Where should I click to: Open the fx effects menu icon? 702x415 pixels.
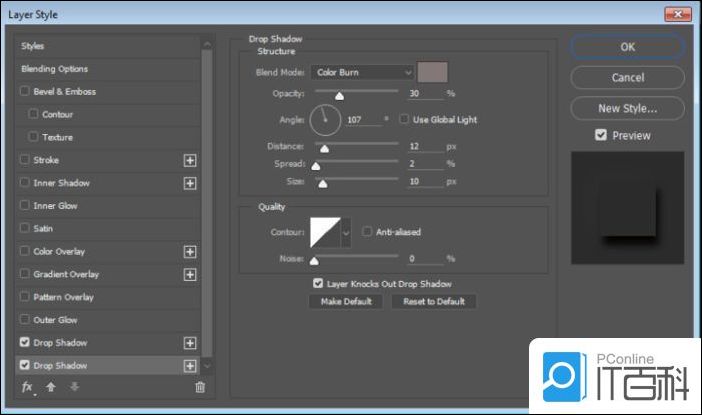pyautogui.click(x=28, y=387)
